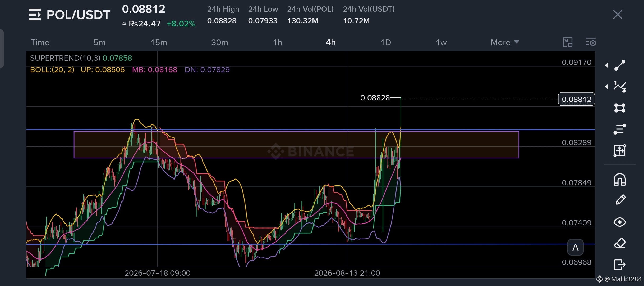644x286 pixels.
Task: Switch to the Time chart tab
Action: (x=40, y=42)
